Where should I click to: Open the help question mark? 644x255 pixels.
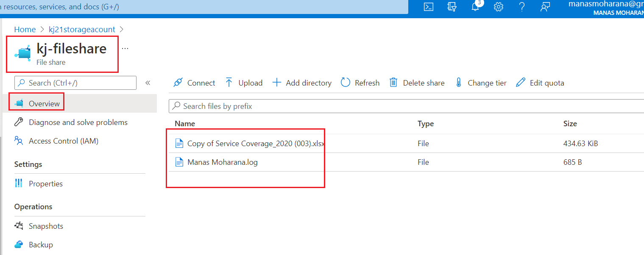click(x=522, y=7)
